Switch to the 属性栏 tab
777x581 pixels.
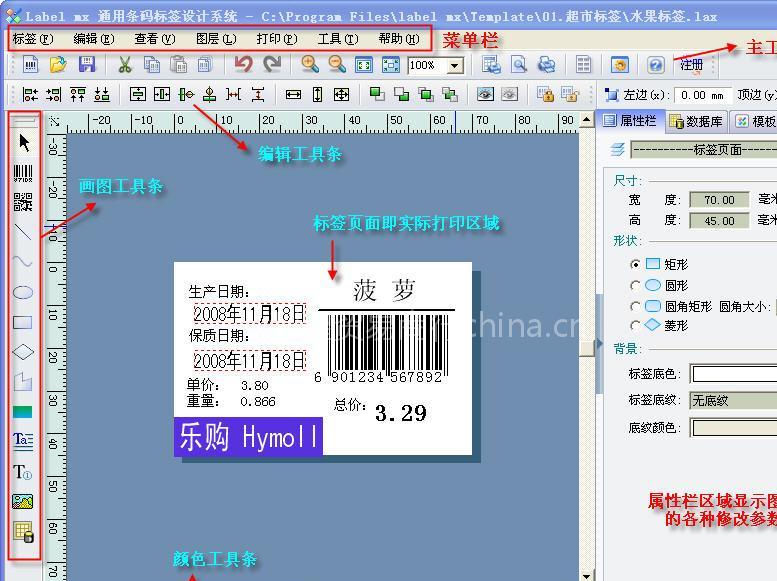click(x=630, y=120)
